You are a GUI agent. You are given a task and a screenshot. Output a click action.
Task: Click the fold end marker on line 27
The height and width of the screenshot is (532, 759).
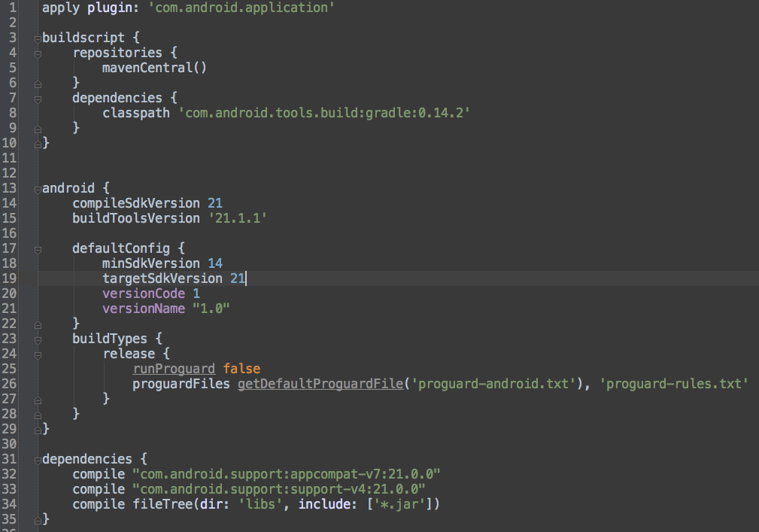click(x=38, y=400)
